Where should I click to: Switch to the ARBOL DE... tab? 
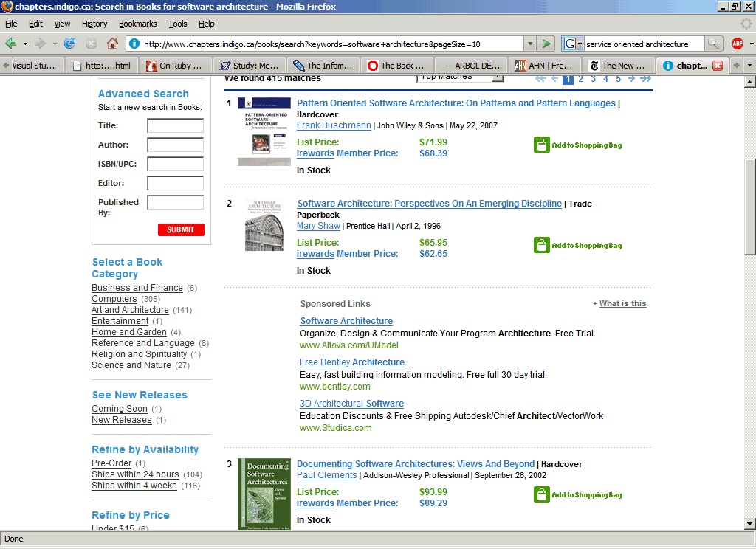click(472, 66)
